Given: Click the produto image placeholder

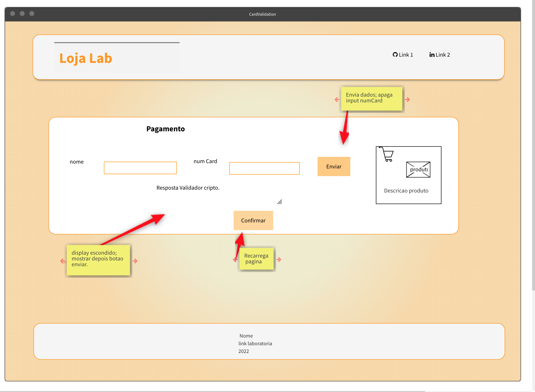Looking at the screenshot, I should pos(418,170).
